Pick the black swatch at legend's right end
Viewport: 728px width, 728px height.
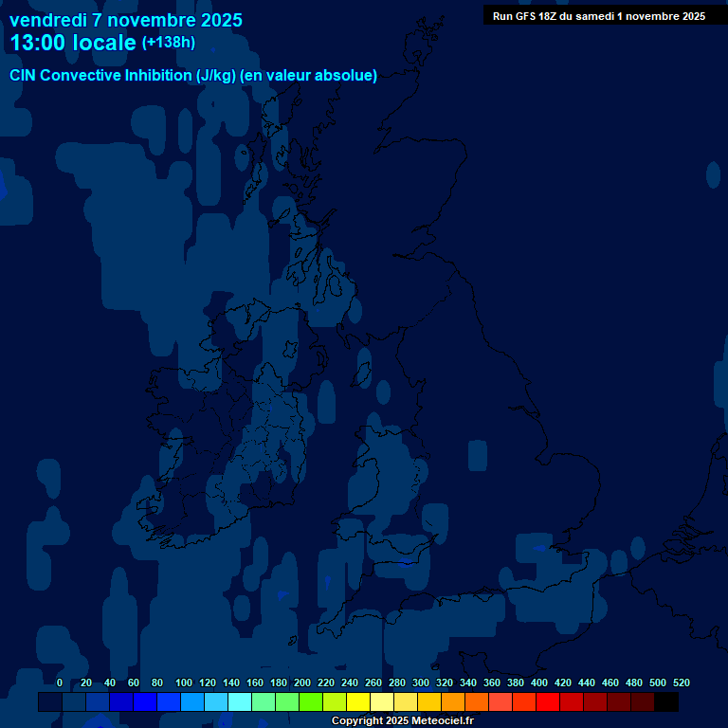pyautogui.click(x=666, y=702)
